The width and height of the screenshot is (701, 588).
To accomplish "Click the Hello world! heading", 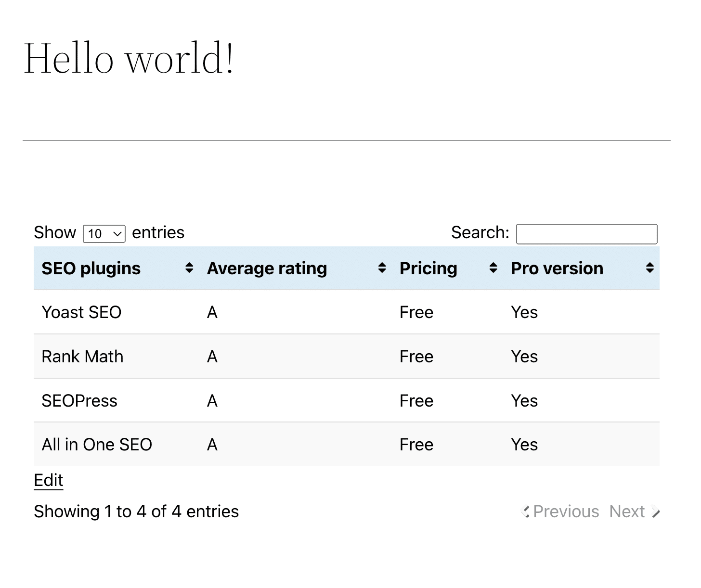I will 129,58.
